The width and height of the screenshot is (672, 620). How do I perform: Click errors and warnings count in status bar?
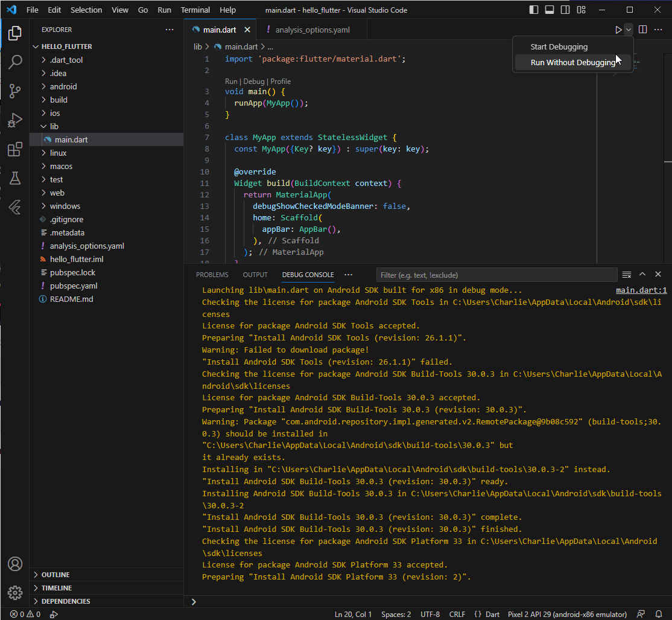[x=25, y=615]
